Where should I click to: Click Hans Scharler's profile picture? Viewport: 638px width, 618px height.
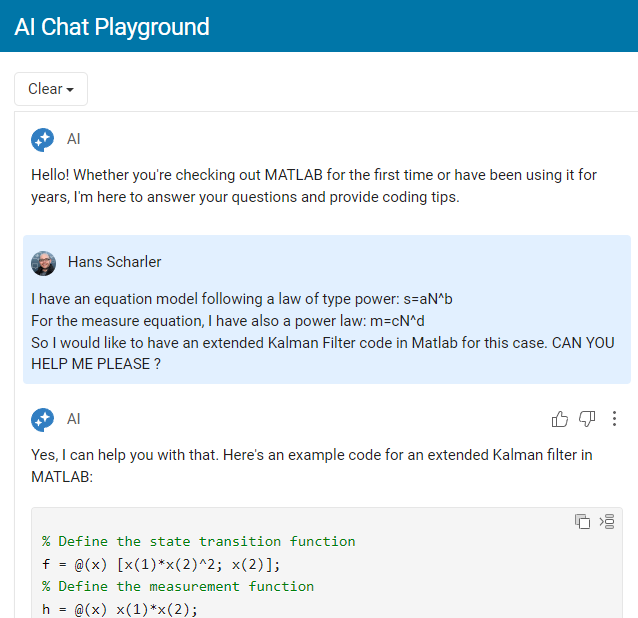point(44,263)
